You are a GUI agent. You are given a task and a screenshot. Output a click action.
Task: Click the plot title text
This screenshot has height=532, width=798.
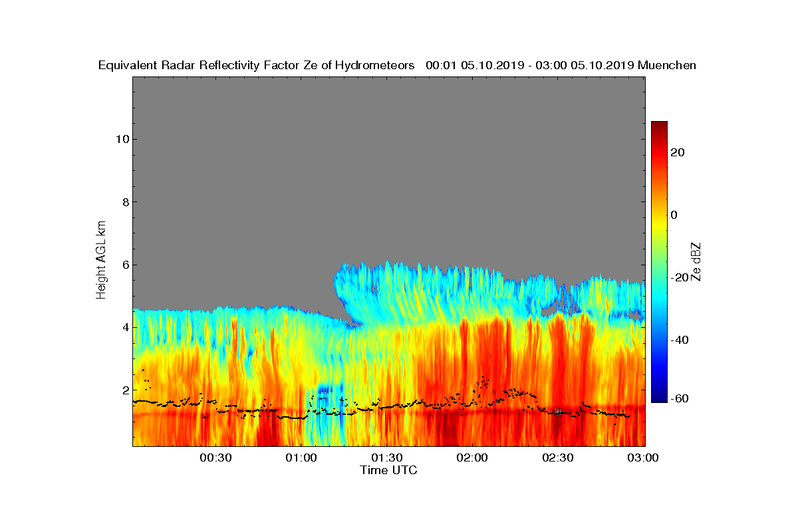[397, 65]
